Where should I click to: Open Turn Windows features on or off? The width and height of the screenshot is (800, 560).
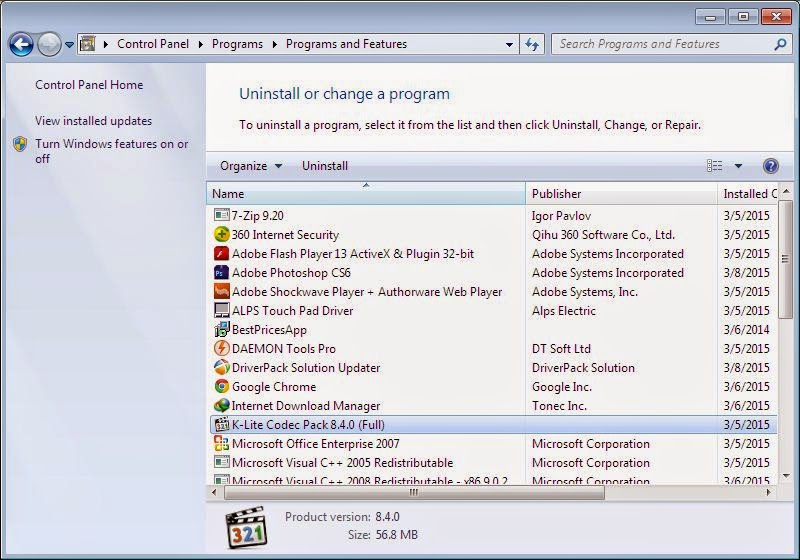[x=112, y=151]
